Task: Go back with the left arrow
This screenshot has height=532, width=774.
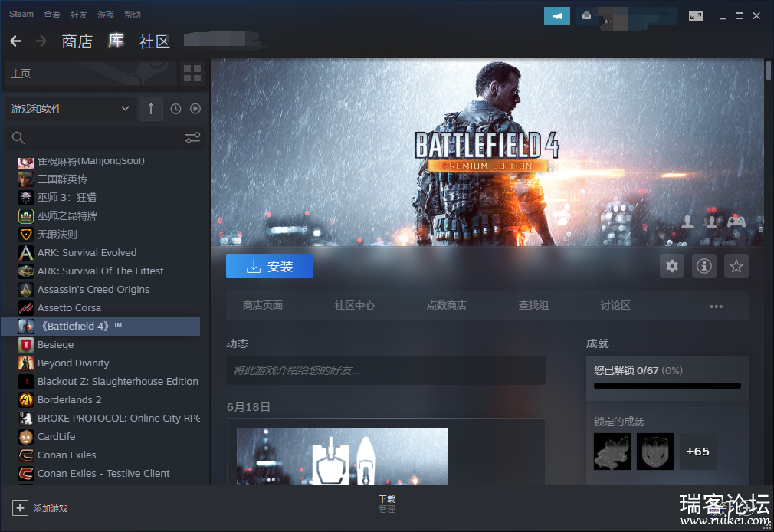Action: (x=16, y=41)
